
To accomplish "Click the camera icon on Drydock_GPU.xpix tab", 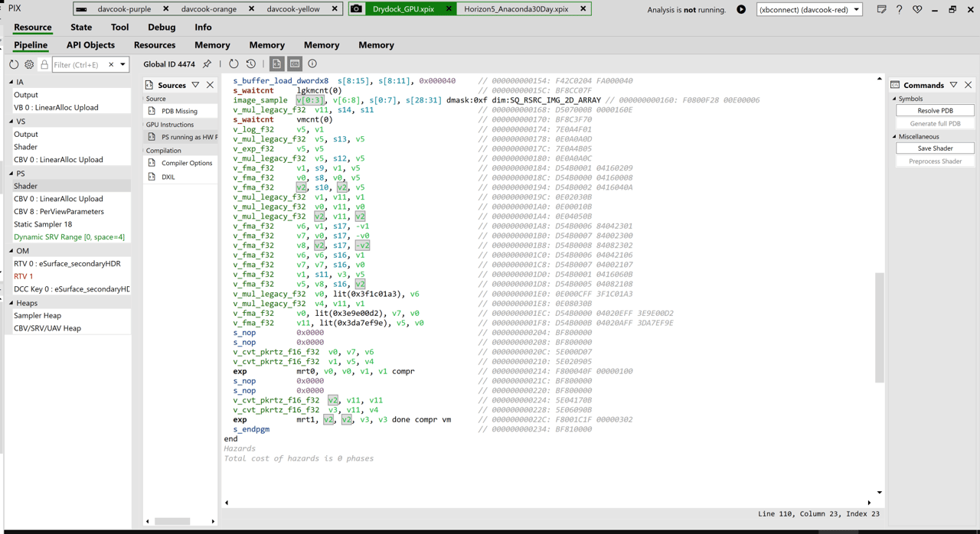I will coord(357,9).
